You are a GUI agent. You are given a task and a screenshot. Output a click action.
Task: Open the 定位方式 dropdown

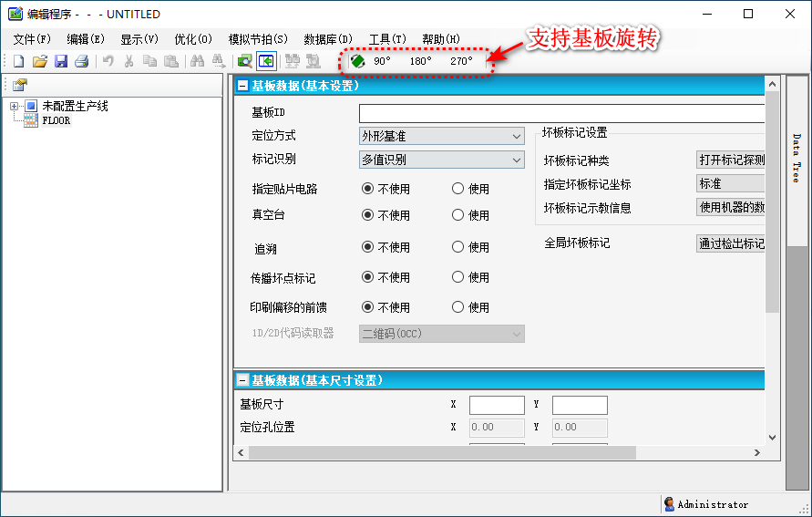[x=442, y=136]
